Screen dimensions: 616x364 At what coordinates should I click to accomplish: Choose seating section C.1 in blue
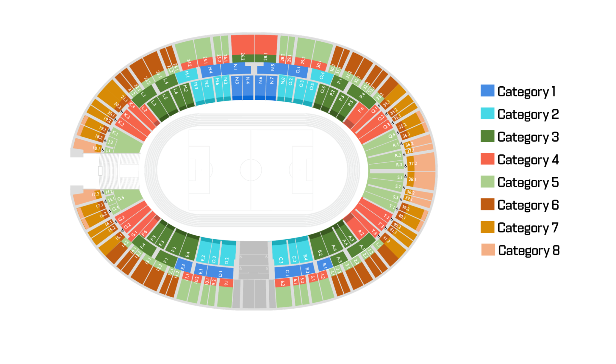click(287, 272)
